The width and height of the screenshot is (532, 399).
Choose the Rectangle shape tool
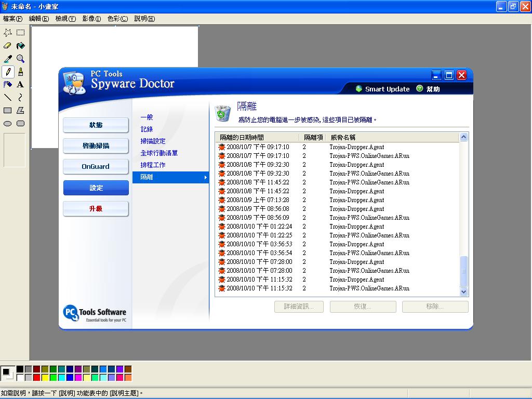8,111
